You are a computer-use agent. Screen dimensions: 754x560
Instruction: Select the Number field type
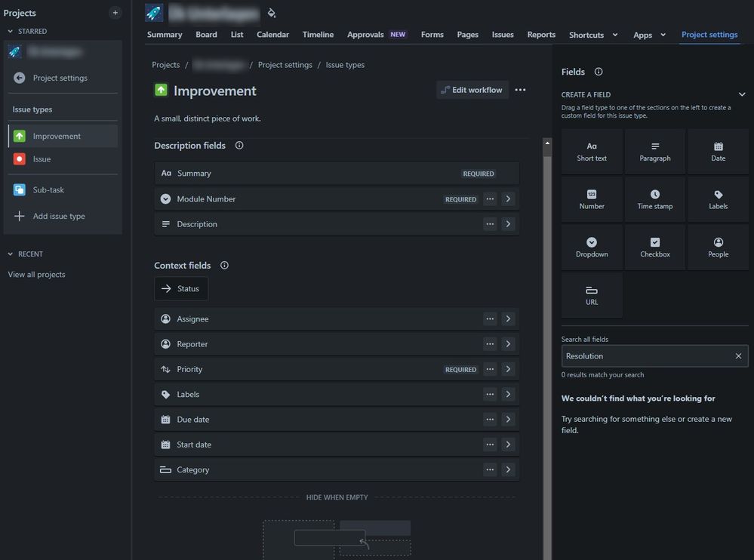592,199
